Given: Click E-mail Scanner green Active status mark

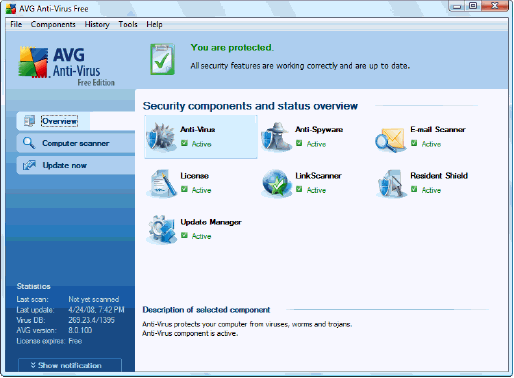Looking at the screenshot, I should click(414, 143).
